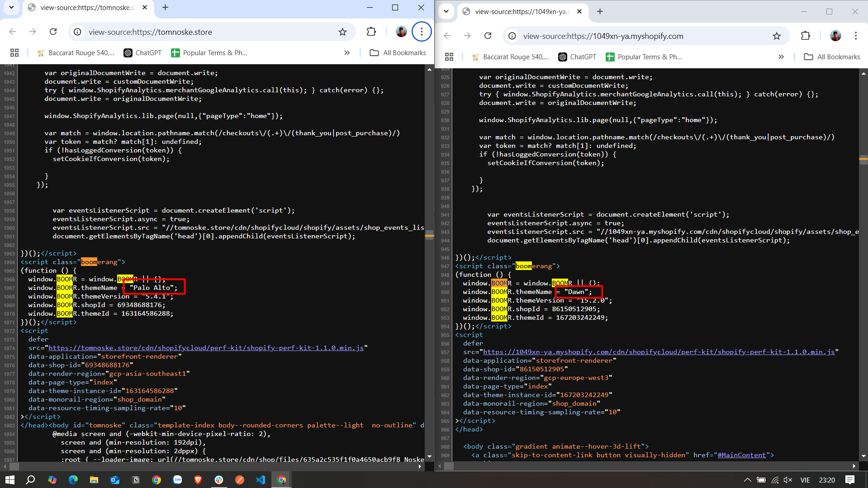868x488 pixels.
Task: Click the forward arrow in the tomnoske window
Action: (x=33, y=32)
